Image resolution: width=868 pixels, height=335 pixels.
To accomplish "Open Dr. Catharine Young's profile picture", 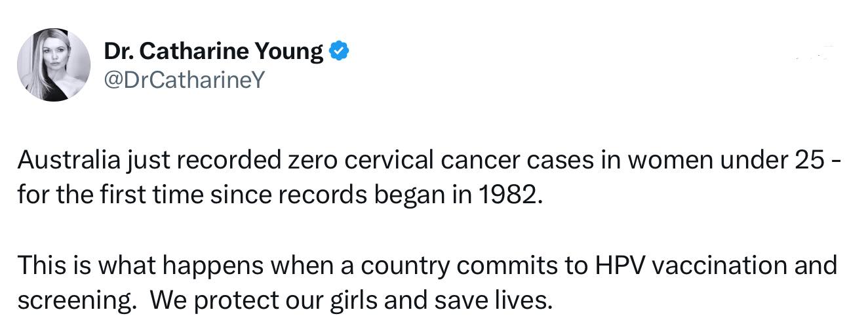I will [x=54, y=64].
